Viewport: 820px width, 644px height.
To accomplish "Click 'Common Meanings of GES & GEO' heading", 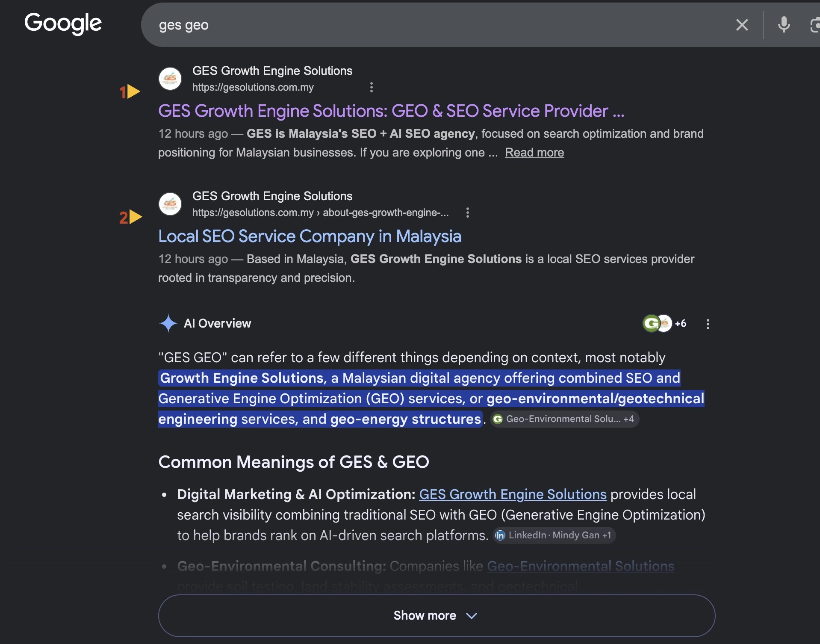I will [x=294, y=462].
